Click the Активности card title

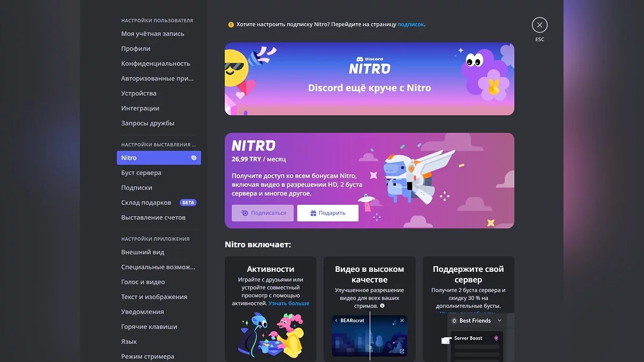tap(270, 269)
